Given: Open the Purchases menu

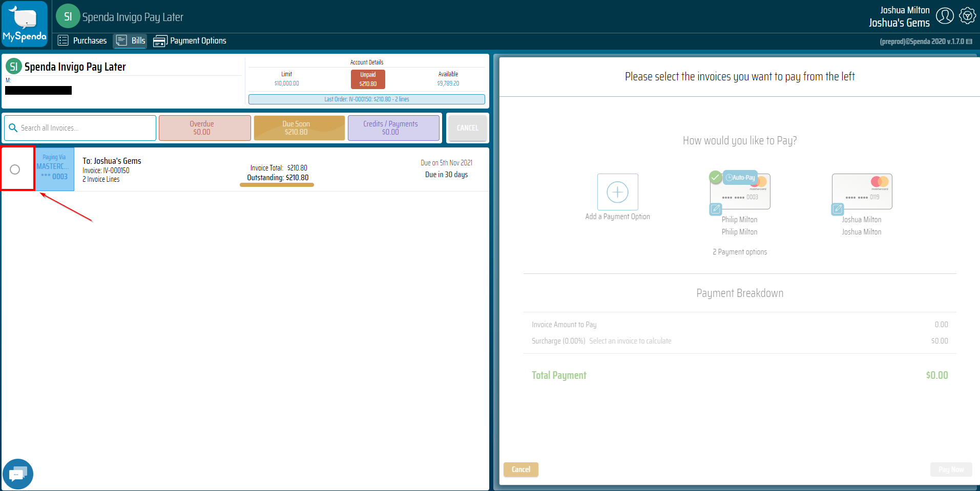Looking at the screenshot, I should tap(82, 40).
